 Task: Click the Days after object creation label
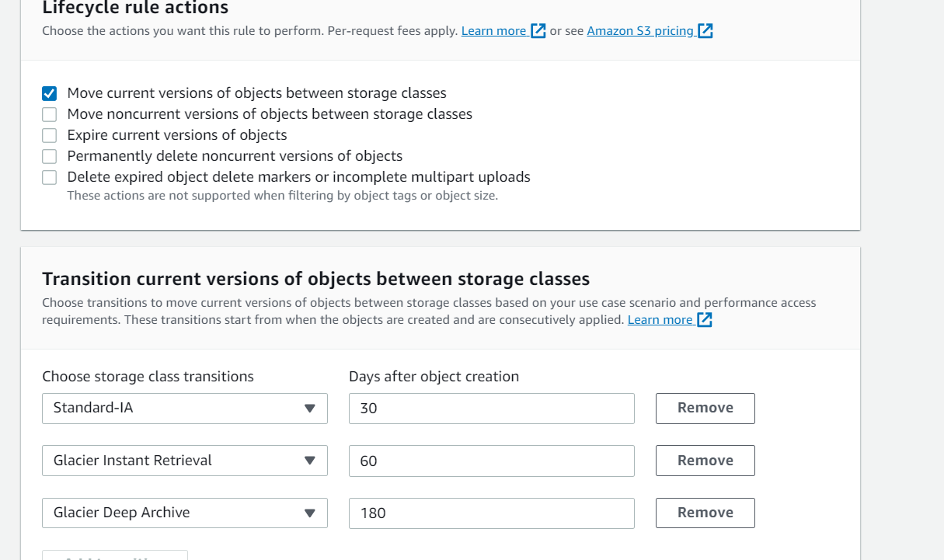(434, 377)
